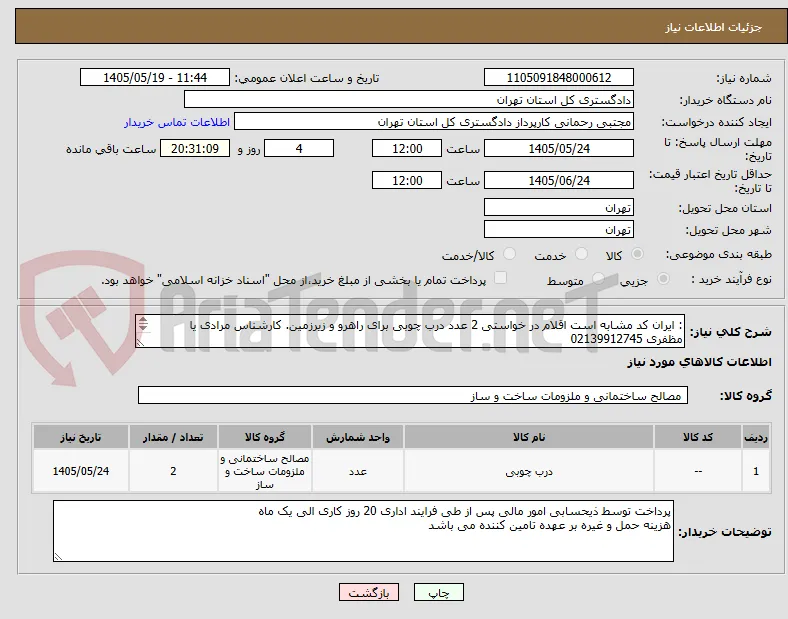788x619 pixels.
Task: Select the جزیی purchase type radio
Action: click(663, 279)
